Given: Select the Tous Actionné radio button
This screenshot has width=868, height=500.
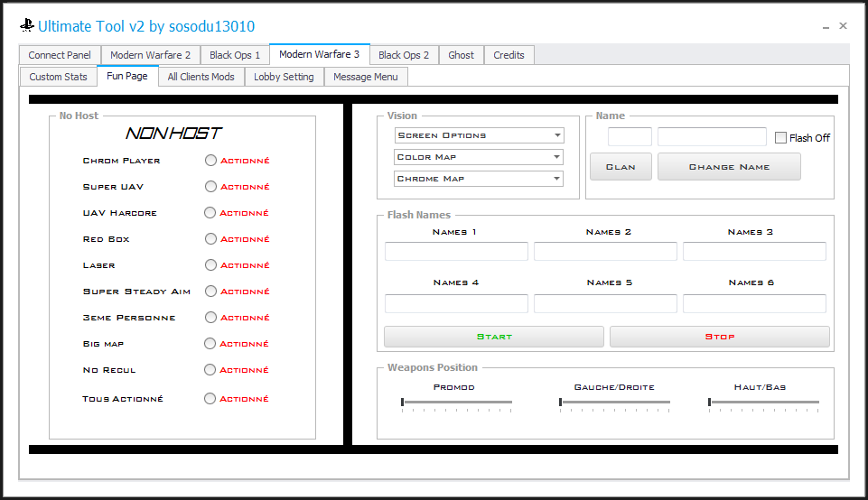Looking at the screenshot, I should click(210, 398).
